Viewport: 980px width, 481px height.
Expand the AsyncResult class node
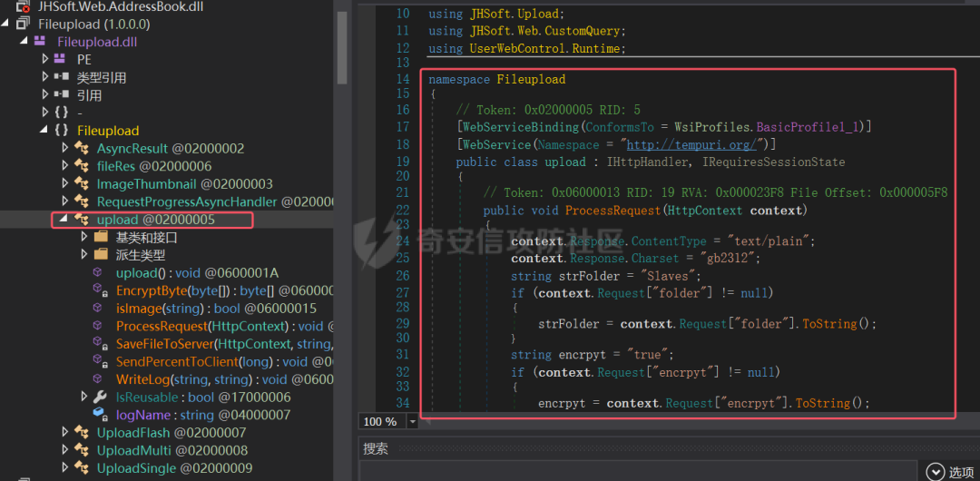(x=65, y=148)
